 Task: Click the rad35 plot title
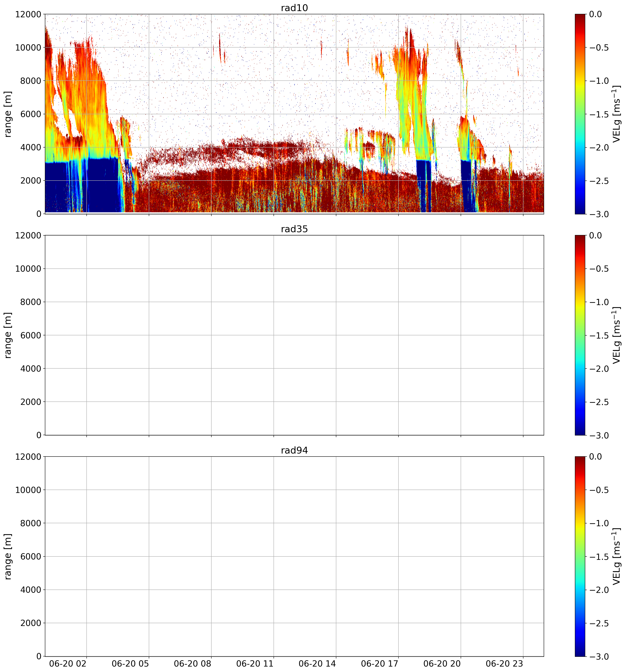[294, 229]
